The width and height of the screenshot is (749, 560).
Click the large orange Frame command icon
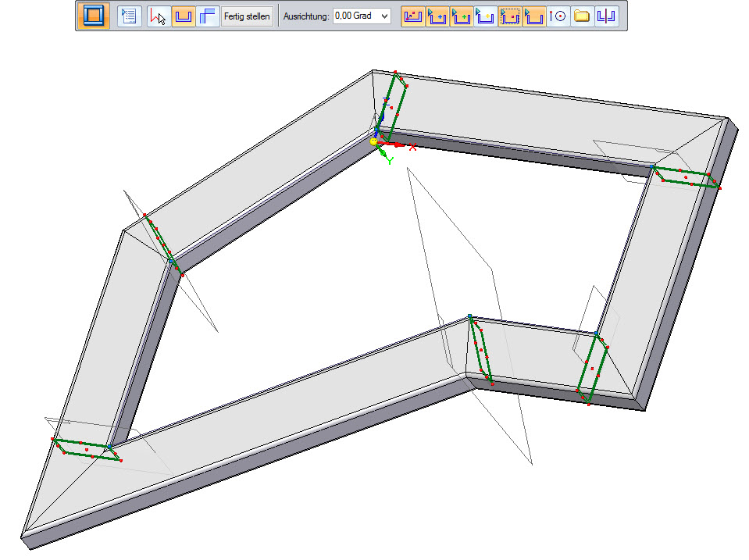pyautogui.click(x=94, y=16)
